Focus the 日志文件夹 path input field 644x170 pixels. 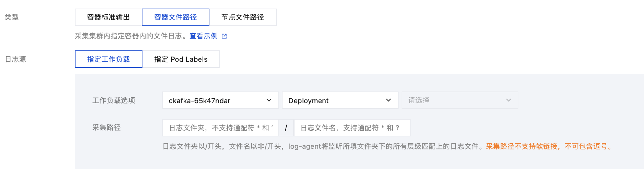[x=220, y=128]
